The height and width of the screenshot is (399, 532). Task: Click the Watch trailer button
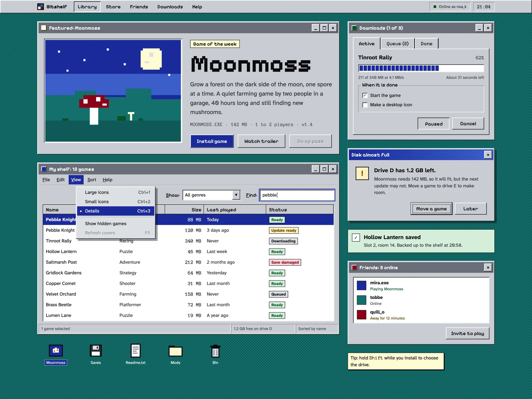point(261,141)
